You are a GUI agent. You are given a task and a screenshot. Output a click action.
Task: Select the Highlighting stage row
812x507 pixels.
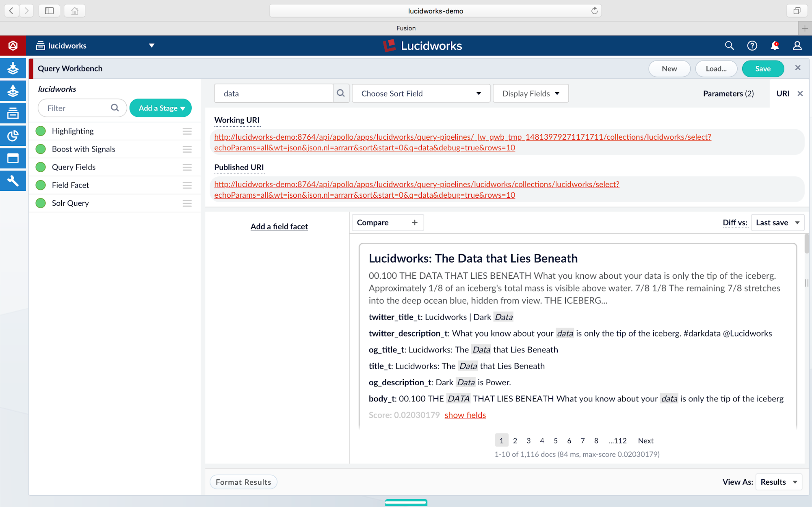click(115, 131)
